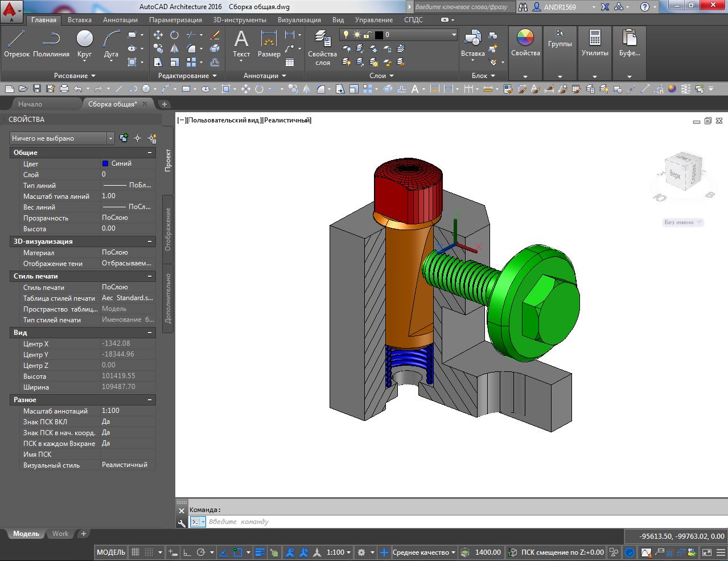The height and width of the screenshot is (561, 728).
Task: Click the Customize wrench icon by command line
Action: (182, 522)
